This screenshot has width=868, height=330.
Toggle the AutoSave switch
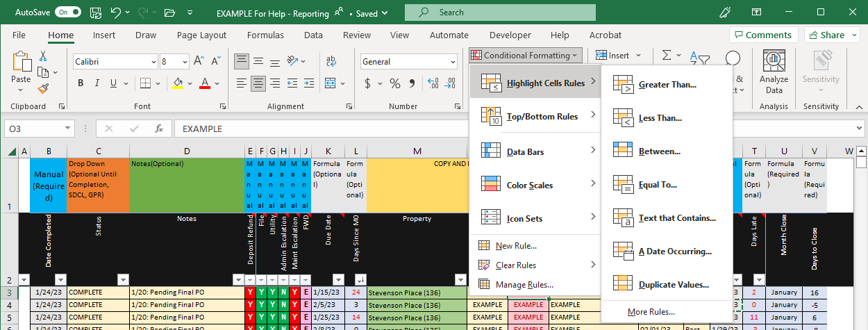(x=67, y=13)
